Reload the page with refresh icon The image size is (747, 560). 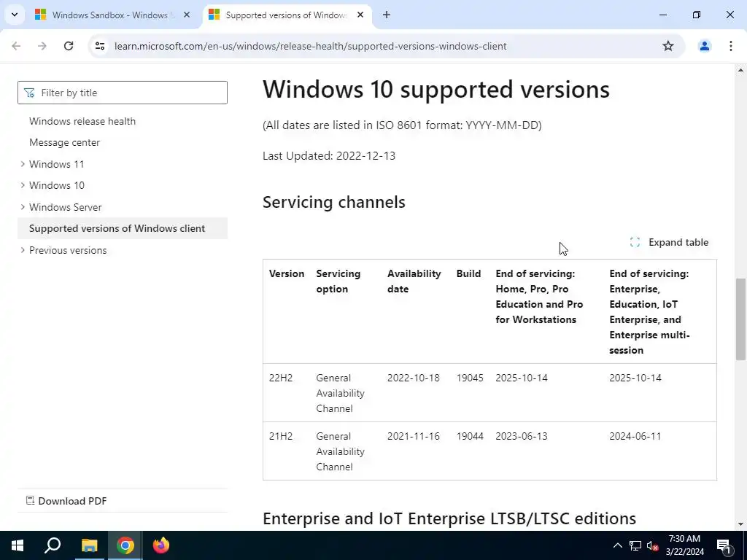click(x=69, y=46)
